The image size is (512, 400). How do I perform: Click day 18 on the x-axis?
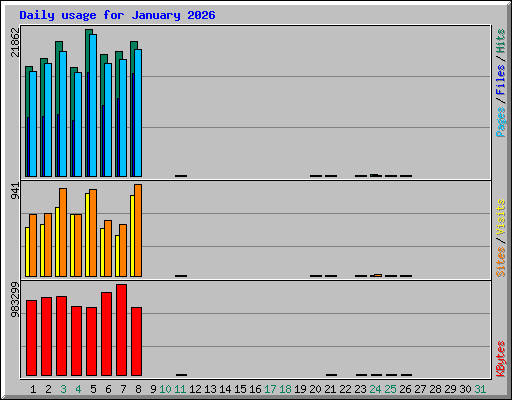click(285, 389)
